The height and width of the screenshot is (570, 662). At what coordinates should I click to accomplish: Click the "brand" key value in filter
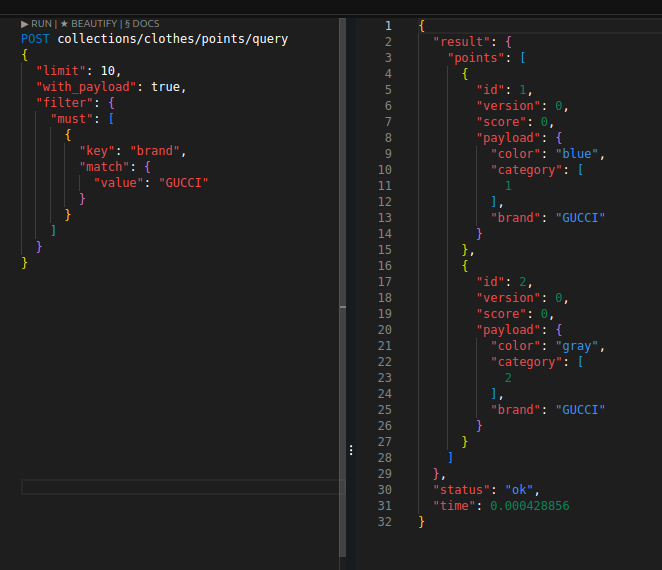click(x=157, y=151)
